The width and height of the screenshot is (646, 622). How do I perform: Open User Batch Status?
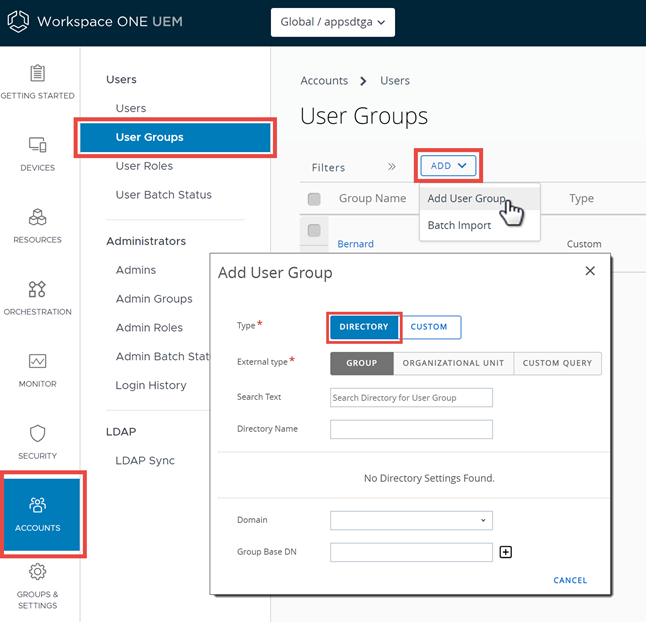(x=164, y=195)
